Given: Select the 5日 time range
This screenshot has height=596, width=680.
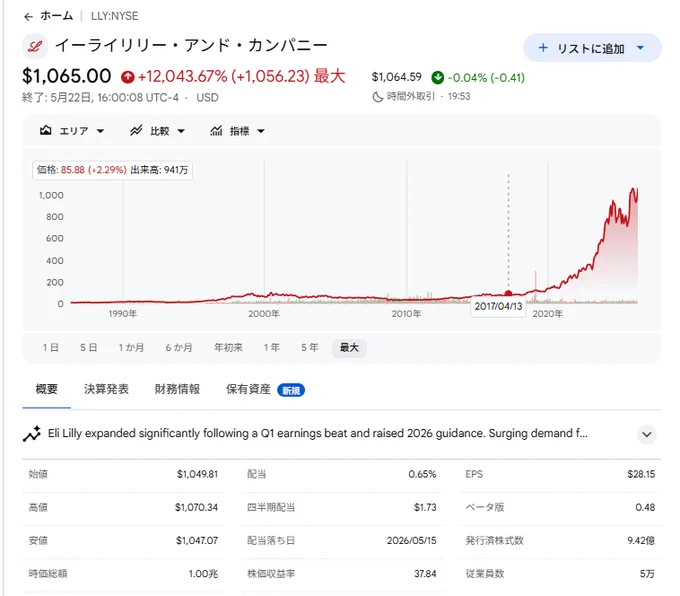Looking at the screenshot, I should tap(88, 347).
